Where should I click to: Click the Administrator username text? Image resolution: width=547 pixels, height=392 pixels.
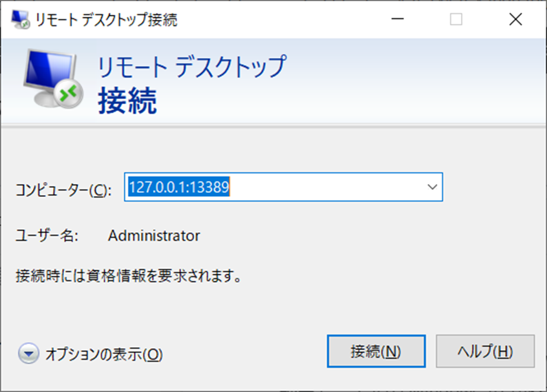point(154,236)
